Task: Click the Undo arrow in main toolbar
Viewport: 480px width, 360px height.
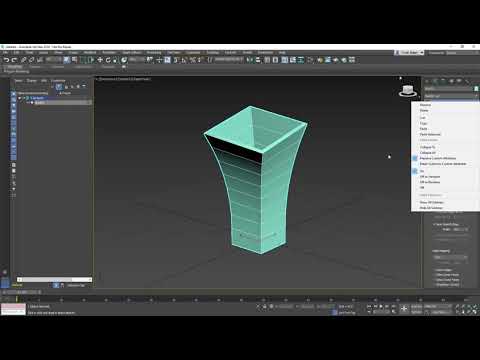Action: (x=6, y=60)
